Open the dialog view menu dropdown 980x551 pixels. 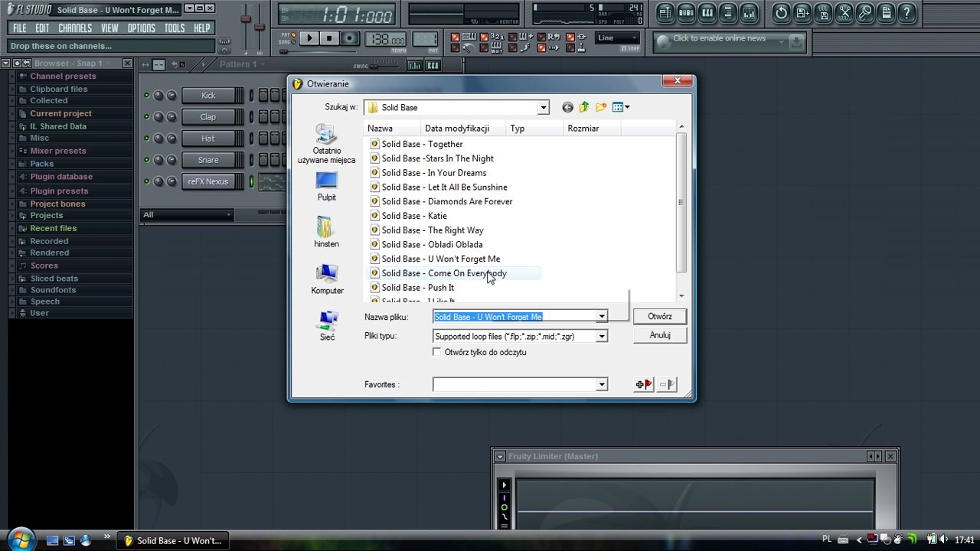[x=621, y=107]
